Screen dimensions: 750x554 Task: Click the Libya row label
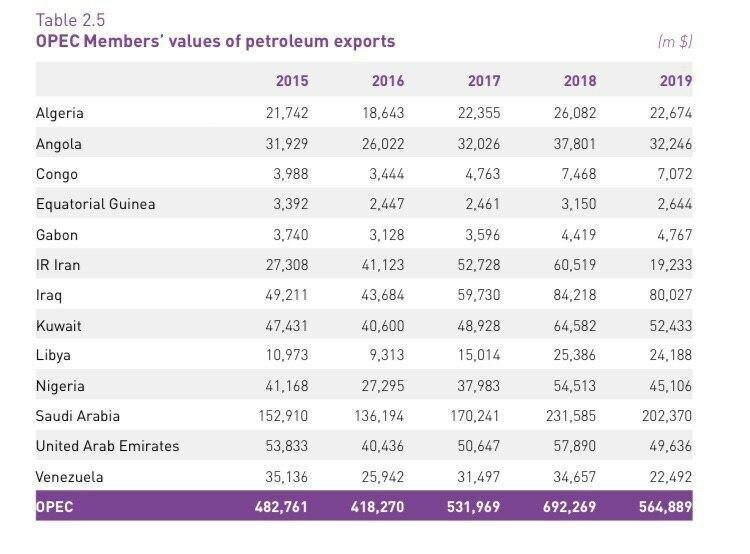53,355
